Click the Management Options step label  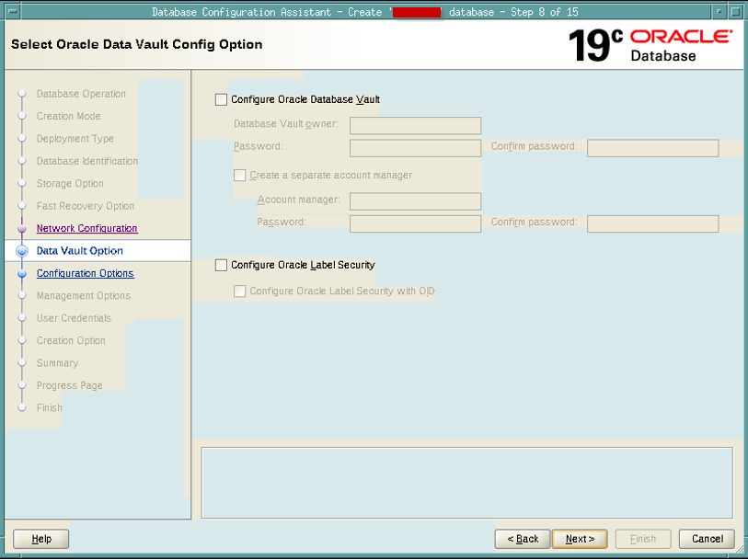[84, 295]
